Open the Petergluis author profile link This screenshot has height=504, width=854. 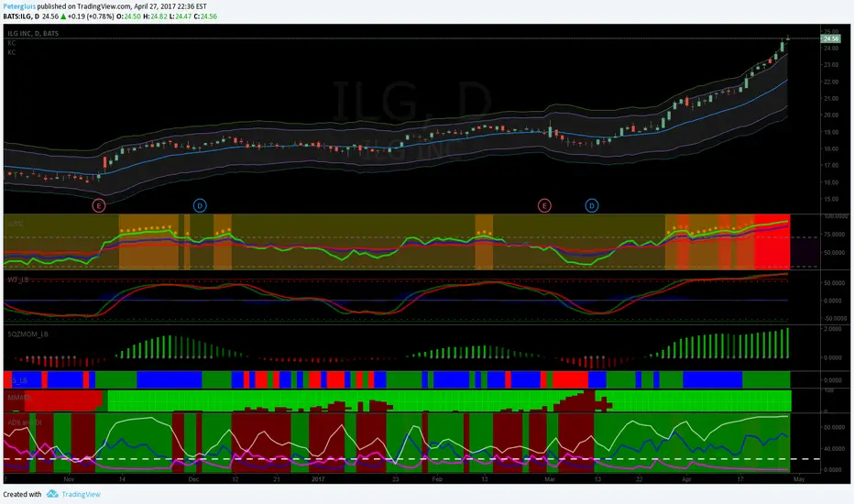[x=19, y=6]
